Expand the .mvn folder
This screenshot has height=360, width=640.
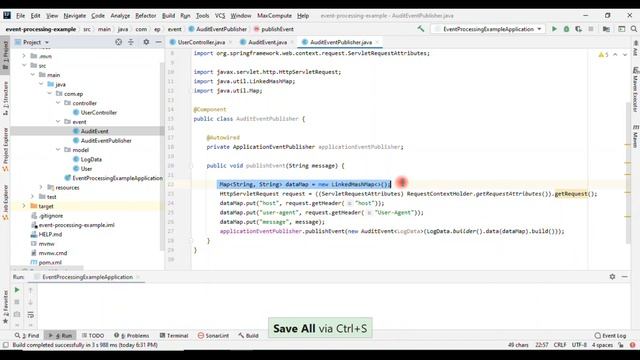24,56
